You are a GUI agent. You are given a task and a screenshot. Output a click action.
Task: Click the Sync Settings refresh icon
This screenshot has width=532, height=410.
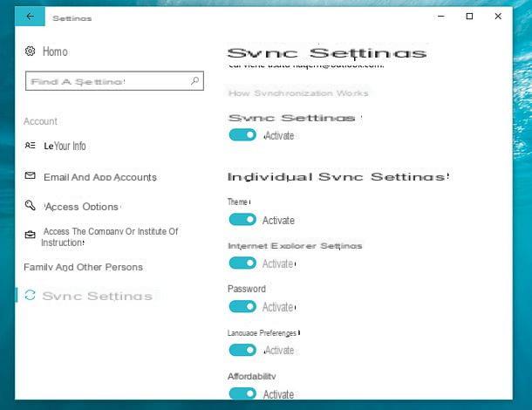31,296
